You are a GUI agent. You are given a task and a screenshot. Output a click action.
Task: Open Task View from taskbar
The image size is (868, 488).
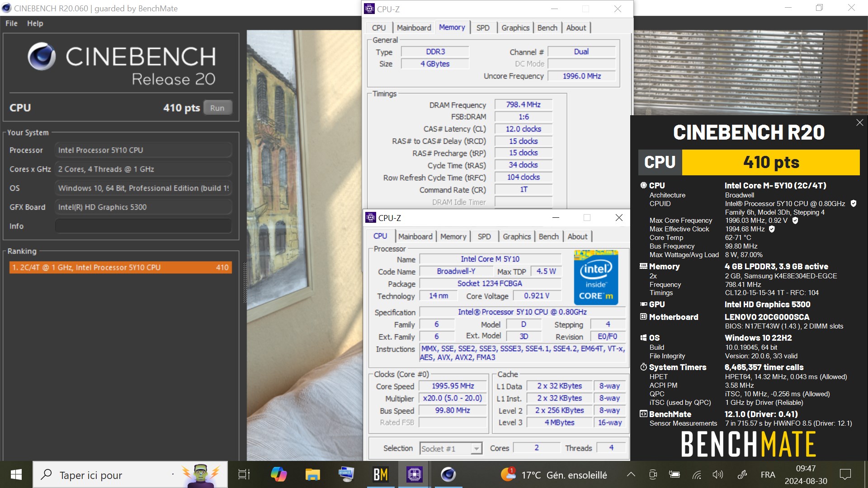point(244,474)
